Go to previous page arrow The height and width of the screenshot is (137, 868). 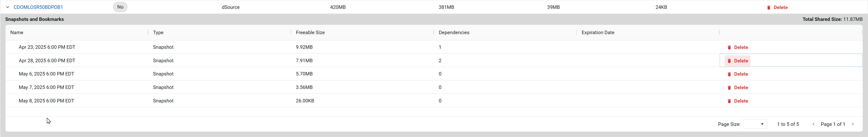point(813,124)
